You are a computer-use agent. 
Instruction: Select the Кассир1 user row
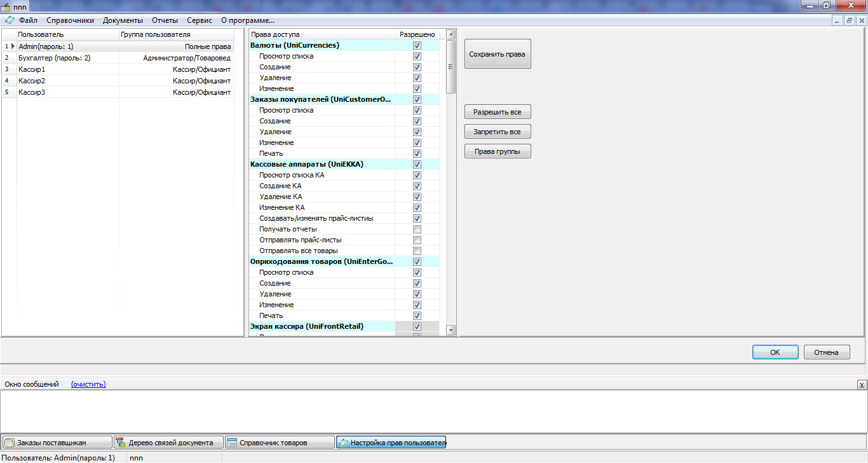click(118, 69)
